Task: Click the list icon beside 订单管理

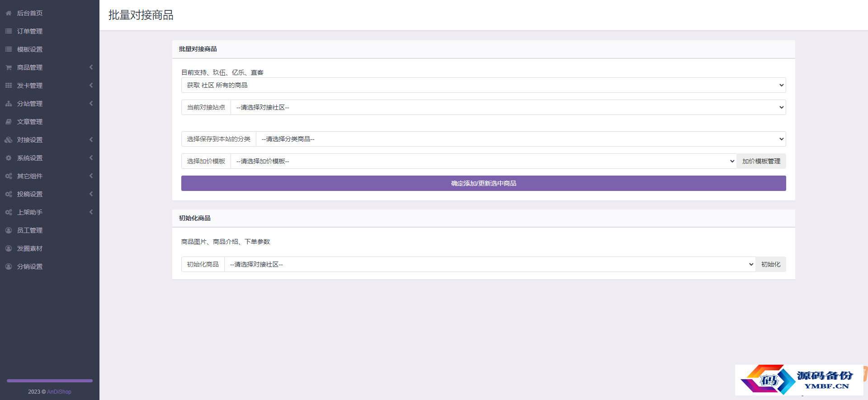Action: (x=9, y=31)
